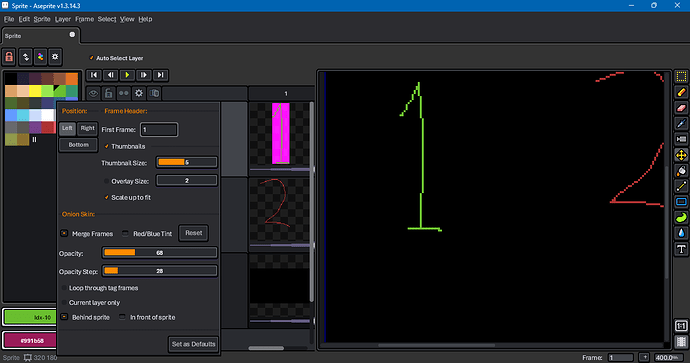Open the Sprite menu
Viewport: 690px width, 363px height.
pos(42,19)
